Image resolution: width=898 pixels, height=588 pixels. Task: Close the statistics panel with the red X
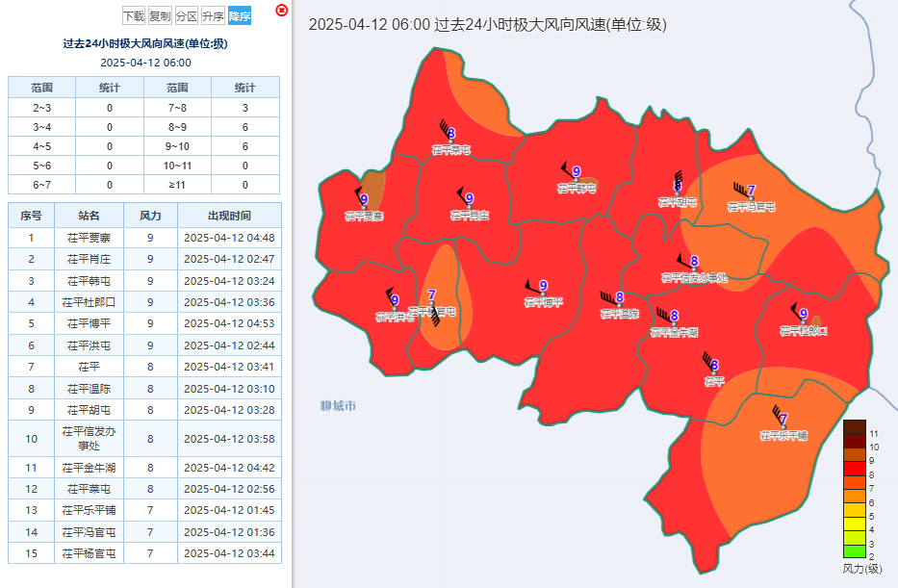tap(281, 10)
